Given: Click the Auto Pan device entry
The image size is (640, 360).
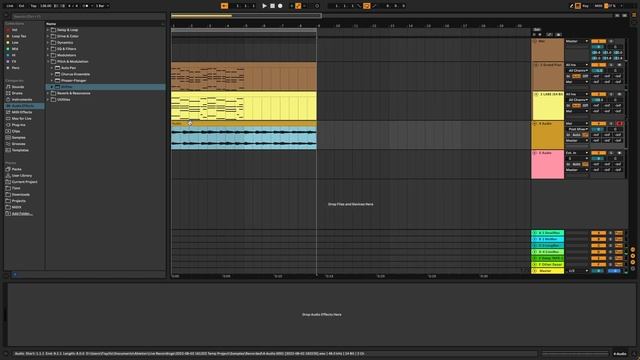Looking at the screenshot, I should tap(68, 68).
